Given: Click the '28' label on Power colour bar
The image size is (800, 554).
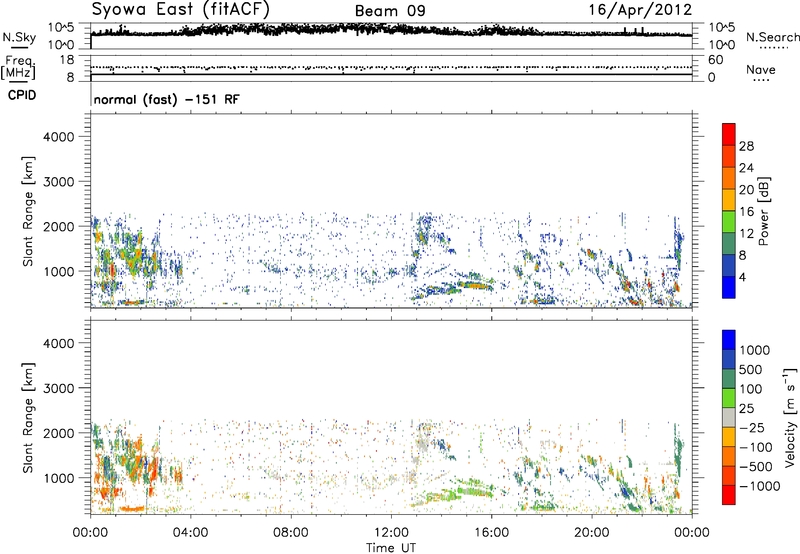Looking at the screenshot, I should [x=746, y=146].
